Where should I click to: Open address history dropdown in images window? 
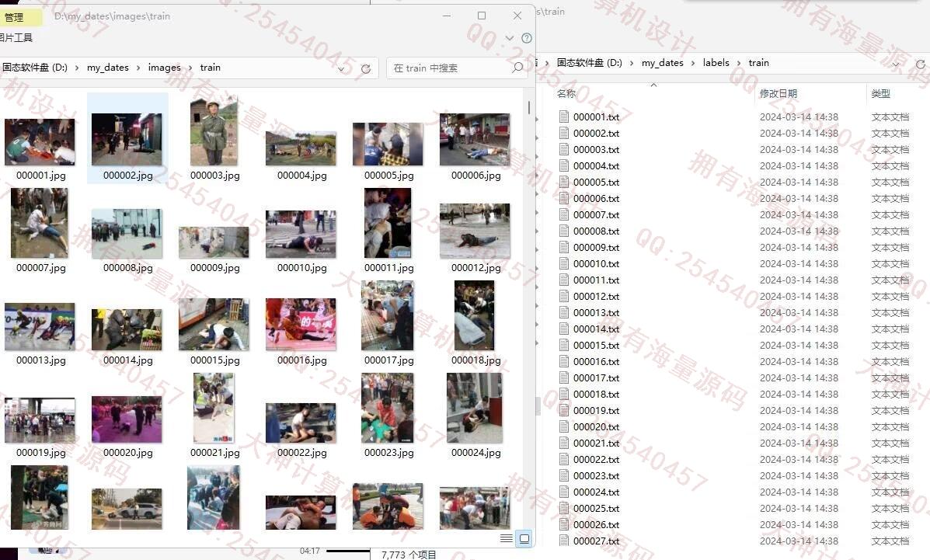tap(341, 68)
